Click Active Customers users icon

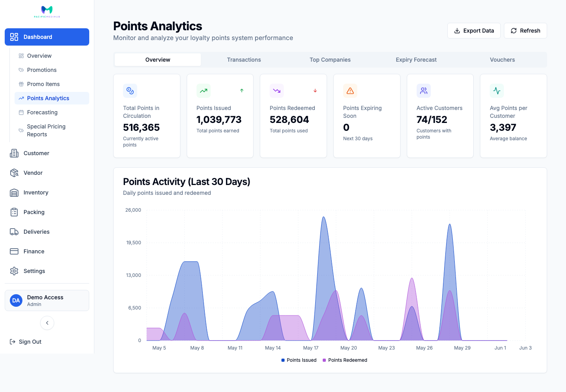[424, 91]
